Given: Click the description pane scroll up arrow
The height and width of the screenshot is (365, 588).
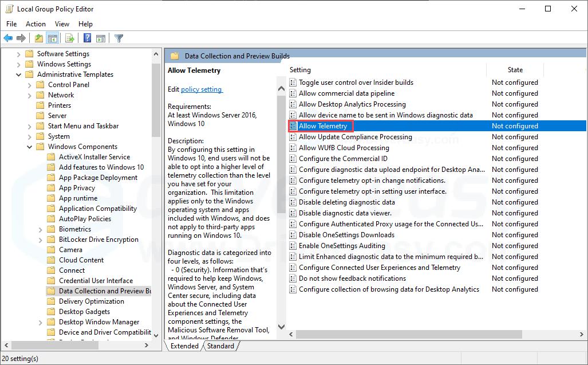Looking at the screenshot, I should tap(281, 89).
